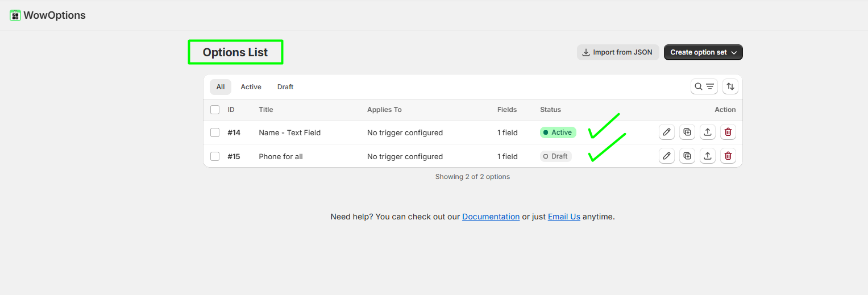This screenshot has height=295, width=868.
Task: Open the Documentation link
Action: [x=491, y=217]
